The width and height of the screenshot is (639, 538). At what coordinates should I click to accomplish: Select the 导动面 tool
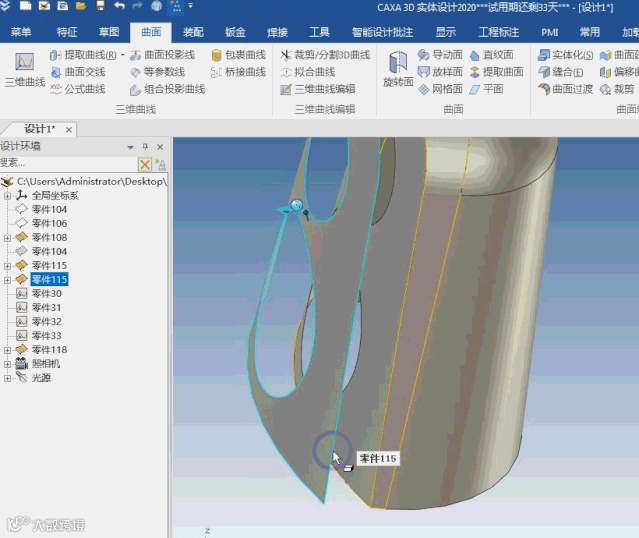pyautogui.click(x=441, y=55)
